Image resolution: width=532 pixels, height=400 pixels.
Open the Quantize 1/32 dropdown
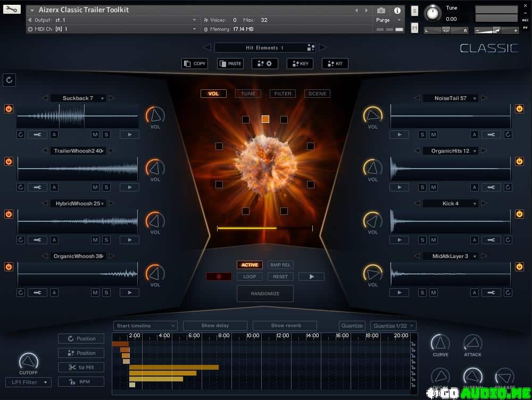[393, 326]
